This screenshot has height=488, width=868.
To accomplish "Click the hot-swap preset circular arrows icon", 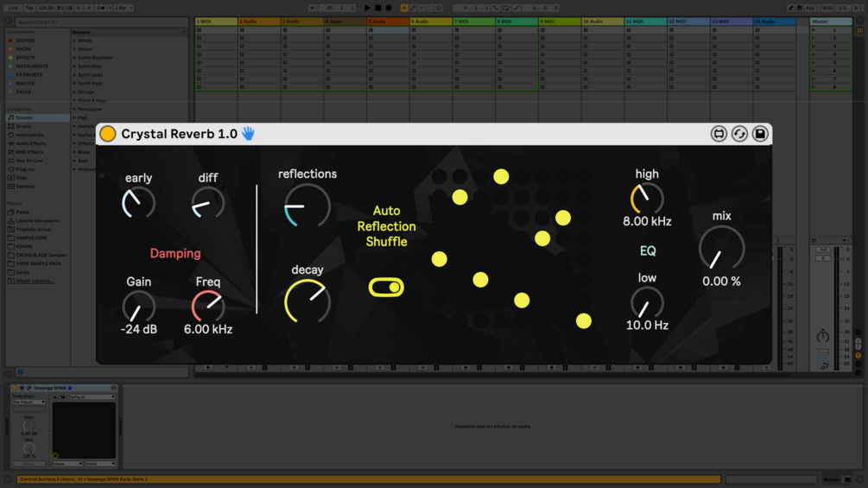I will click(x=739, y=134).
